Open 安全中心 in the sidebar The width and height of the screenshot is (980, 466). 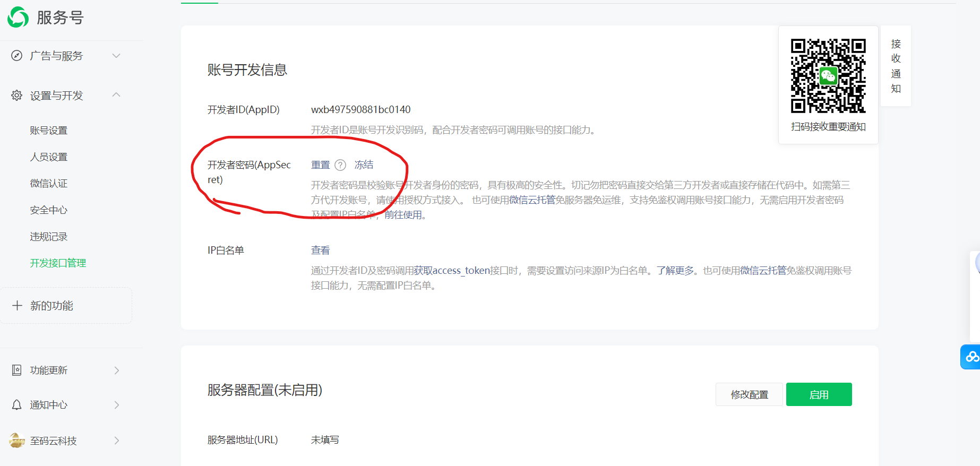(x=49, y=210)
